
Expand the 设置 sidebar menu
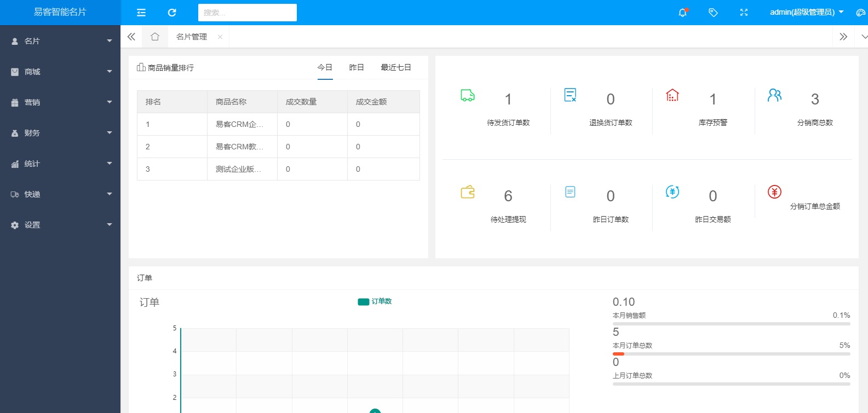(60, 225)
